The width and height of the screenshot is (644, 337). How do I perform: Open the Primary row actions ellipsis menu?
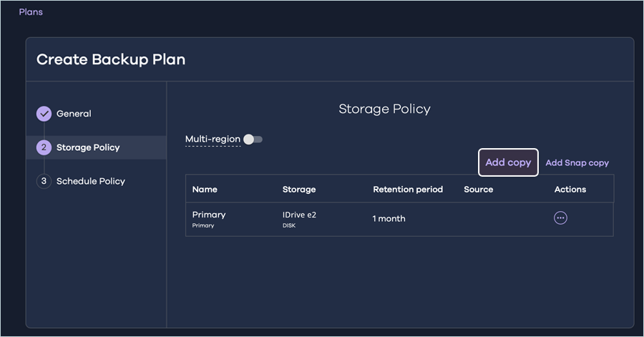pos(560,218)
